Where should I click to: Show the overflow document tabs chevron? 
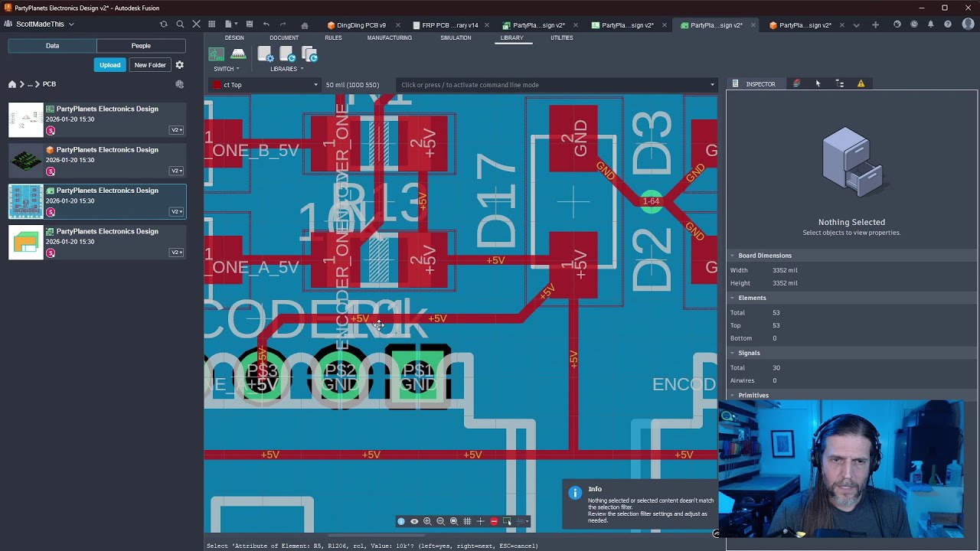tap(856, 24)
